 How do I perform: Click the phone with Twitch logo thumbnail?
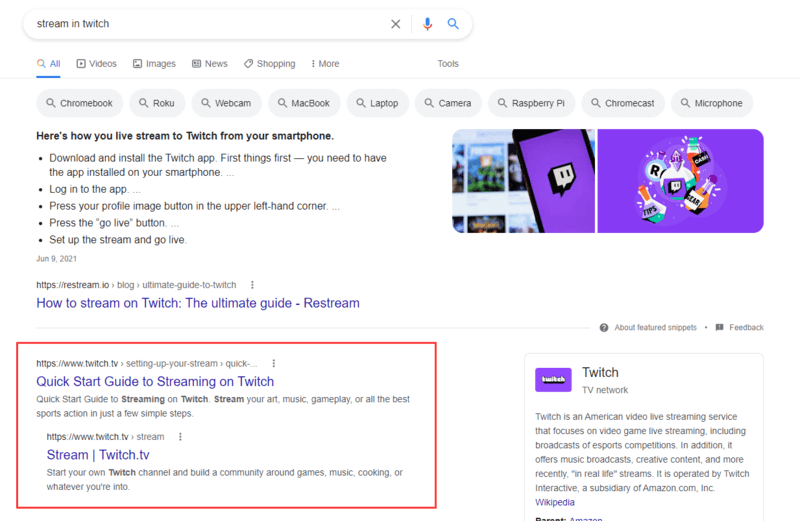tap(523, 181)
